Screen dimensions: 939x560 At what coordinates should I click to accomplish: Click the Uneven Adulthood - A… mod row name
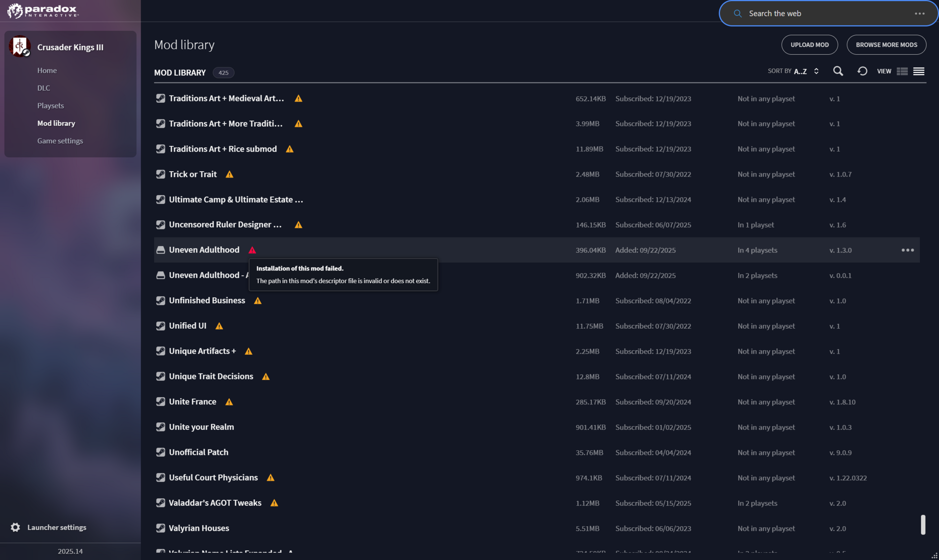208,275
